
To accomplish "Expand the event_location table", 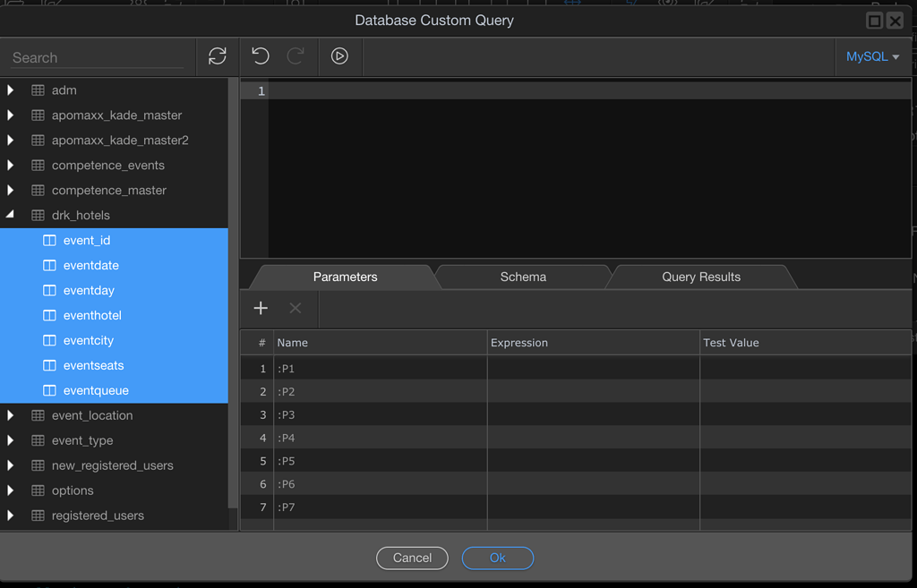I will click(x=10, y=415).
